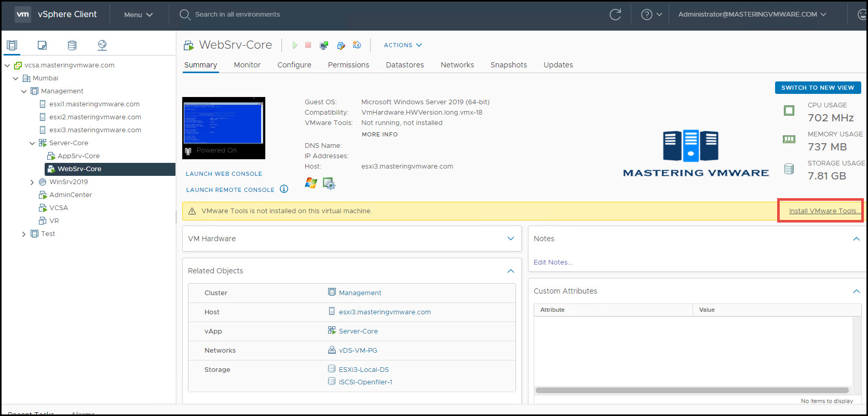The width and height of the screenshot is (868, 416).
Task: Click the search in all environments field
Action: (x=237, y=15)
